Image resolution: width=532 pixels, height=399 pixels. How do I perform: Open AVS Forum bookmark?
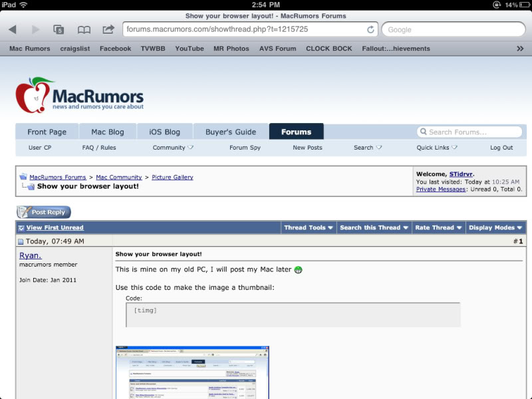277,49
